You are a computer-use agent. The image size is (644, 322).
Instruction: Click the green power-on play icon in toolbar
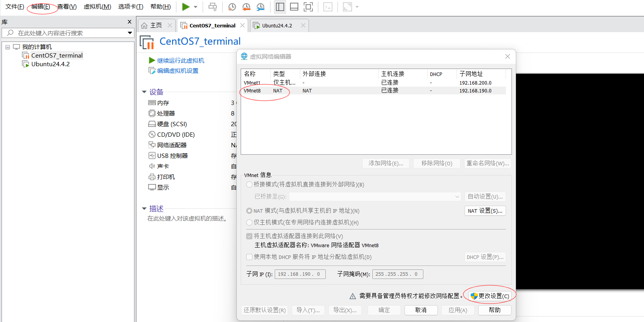[186, 7]
